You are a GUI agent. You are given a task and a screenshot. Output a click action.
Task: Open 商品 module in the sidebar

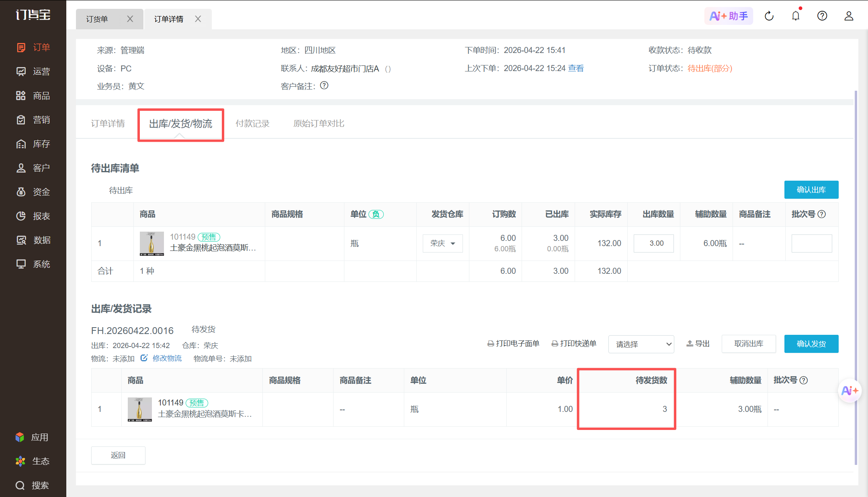pos(33,96)
